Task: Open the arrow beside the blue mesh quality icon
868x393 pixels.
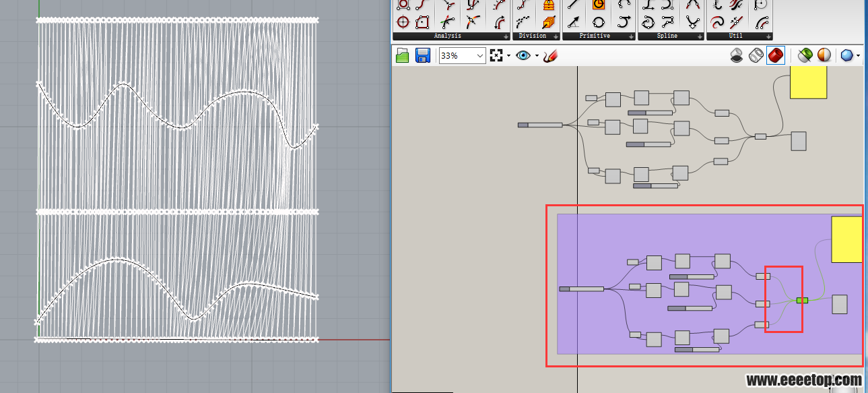Action: 859,56
